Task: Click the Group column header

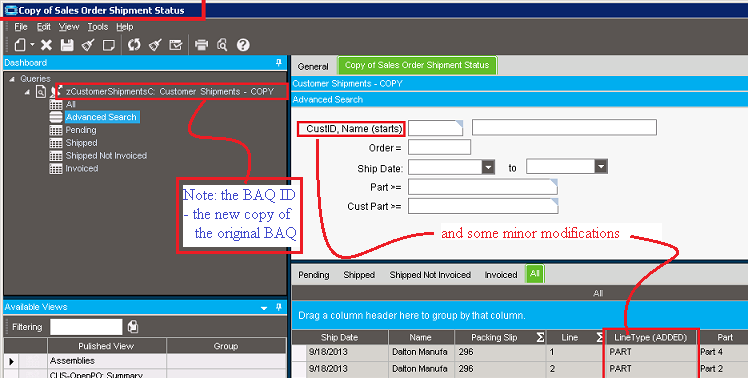Action: click(226, 346)
